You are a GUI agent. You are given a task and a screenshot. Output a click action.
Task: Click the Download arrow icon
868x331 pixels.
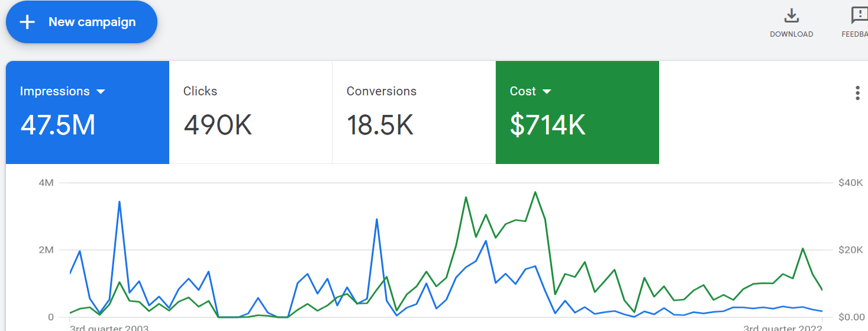click(x=791, y=16)
